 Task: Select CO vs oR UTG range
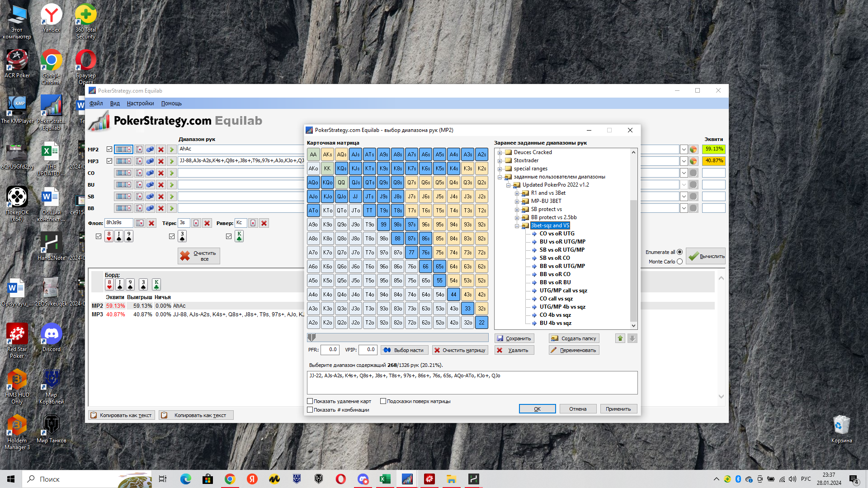tap(557, 234)
